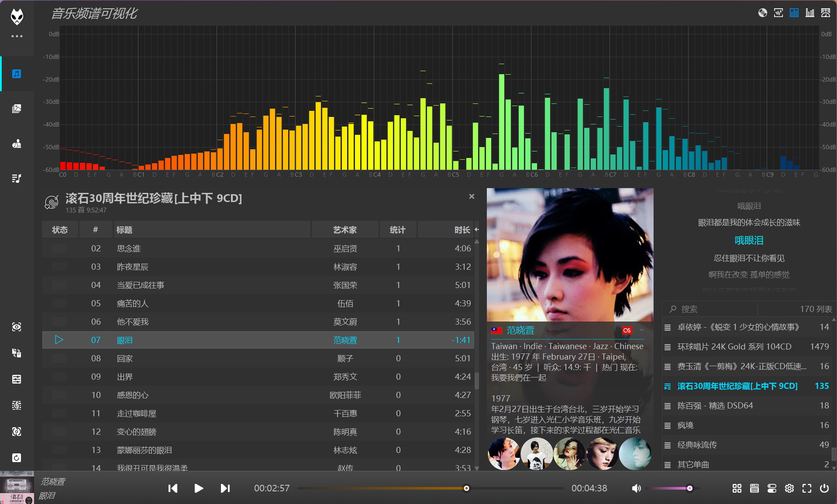The width and height of the screenshot is (837, 504).
Task: Select the bar spectrum visualization icon
Action: point(809,13)
